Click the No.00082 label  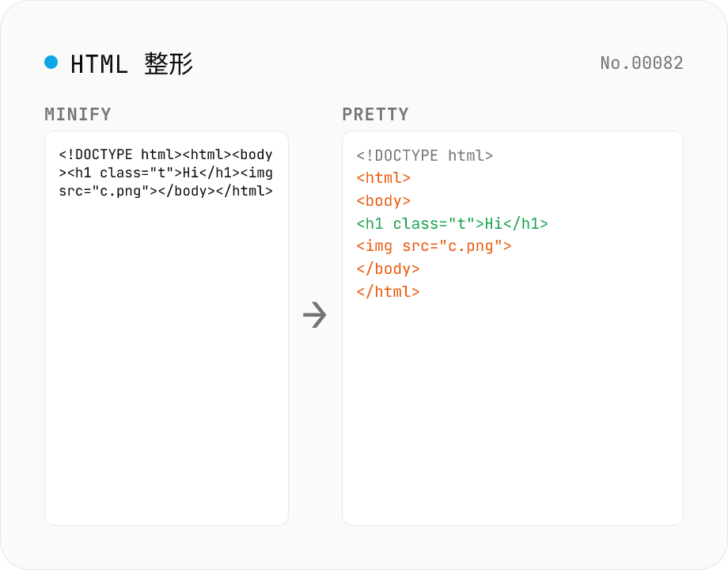(642, 63)
